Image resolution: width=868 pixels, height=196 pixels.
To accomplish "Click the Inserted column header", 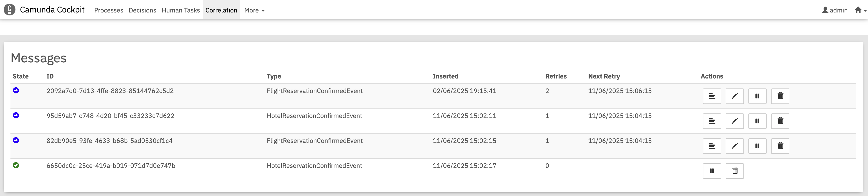I will (445, 76).
